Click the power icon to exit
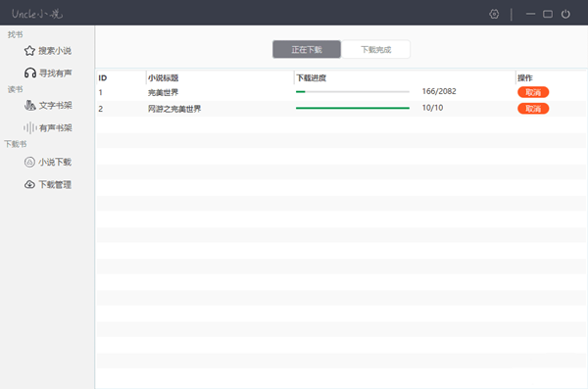Viewport: 588px width, 389px height. pos(565,15)
